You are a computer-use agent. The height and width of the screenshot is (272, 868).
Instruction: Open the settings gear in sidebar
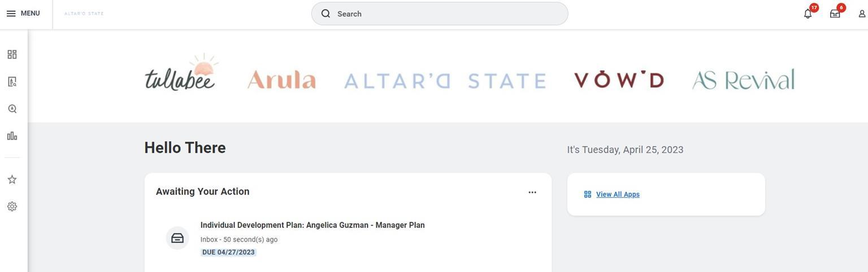(12, 206)
